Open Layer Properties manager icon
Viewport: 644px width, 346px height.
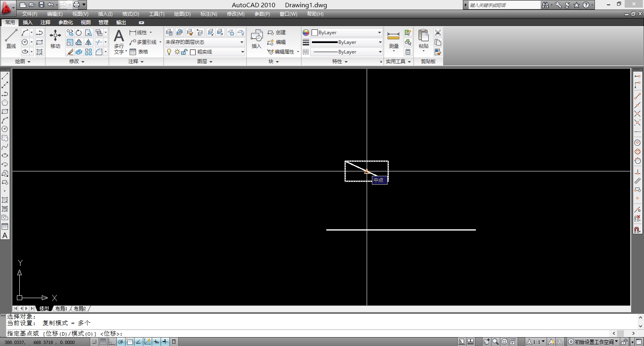pos(169,32)
